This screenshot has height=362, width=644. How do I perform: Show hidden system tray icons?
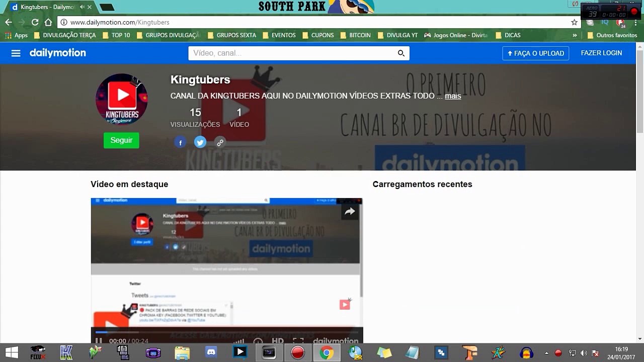tap(546, 353)
